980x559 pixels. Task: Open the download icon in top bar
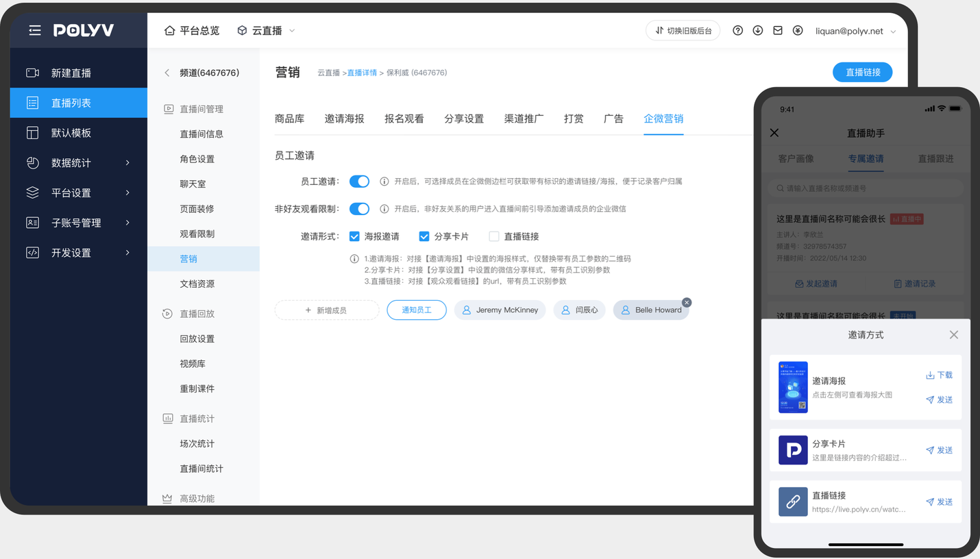tap(757, 31)
